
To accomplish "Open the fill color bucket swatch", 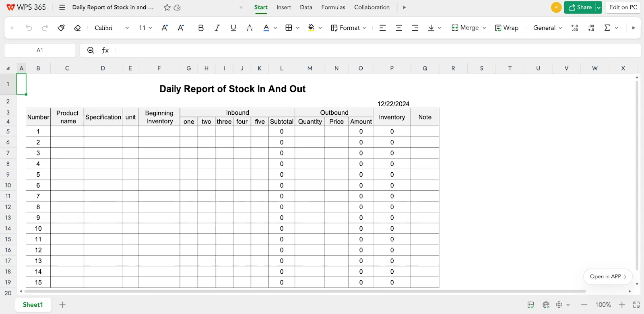I will coord(311,28).
